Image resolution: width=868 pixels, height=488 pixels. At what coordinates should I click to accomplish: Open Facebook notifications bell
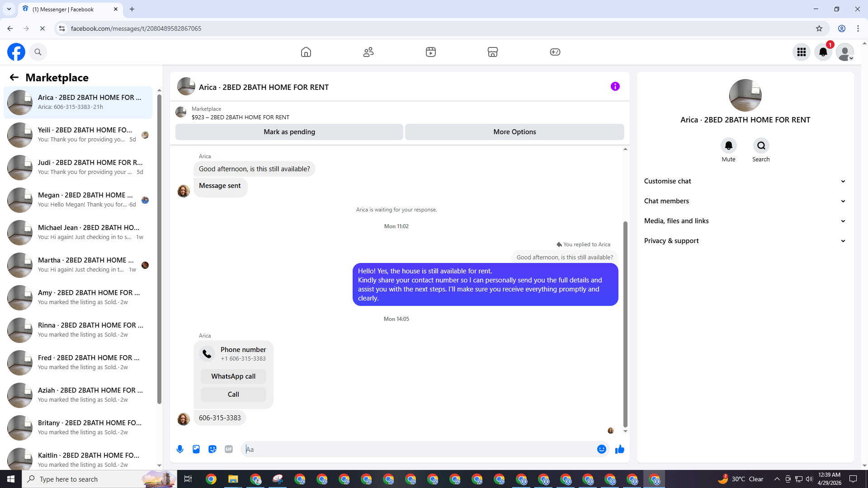(823, 52)
